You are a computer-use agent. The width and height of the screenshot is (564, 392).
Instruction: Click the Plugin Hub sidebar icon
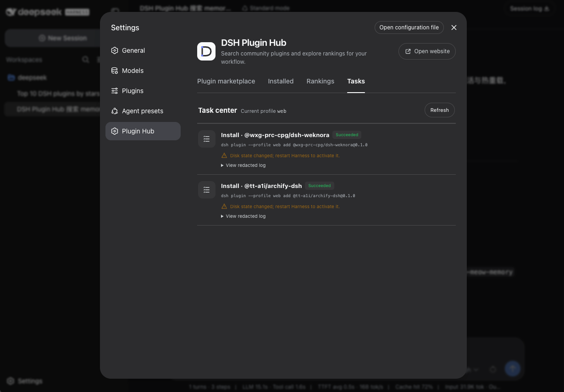[x=115, y=131]
